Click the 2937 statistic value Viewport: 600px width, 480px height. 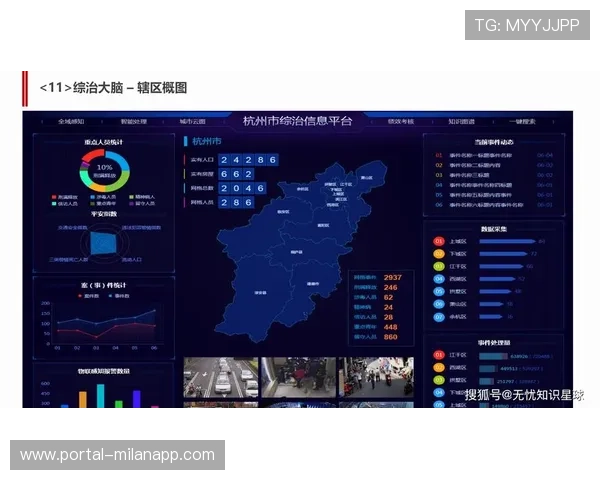pyautogui.click(x=393, y=278)
